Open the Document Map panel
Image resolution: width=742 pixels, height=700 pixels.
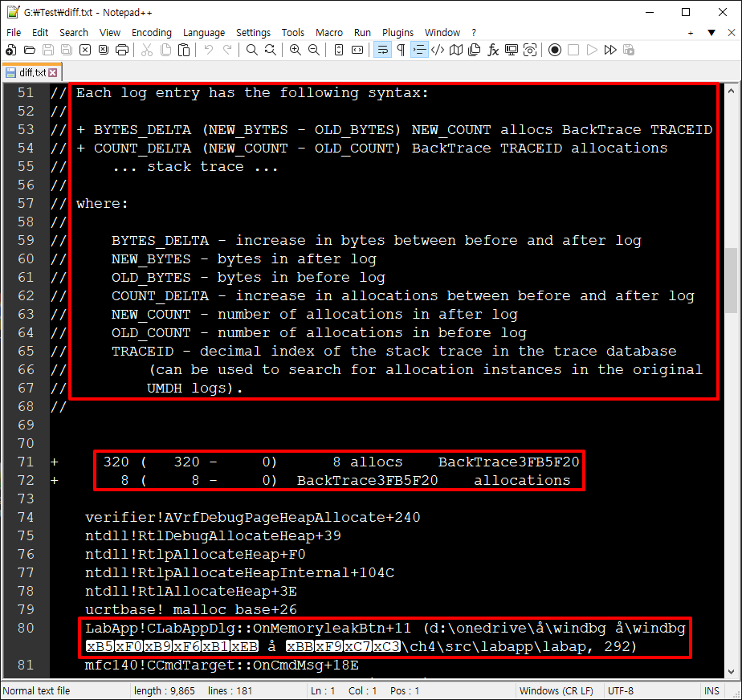(455, 50)
